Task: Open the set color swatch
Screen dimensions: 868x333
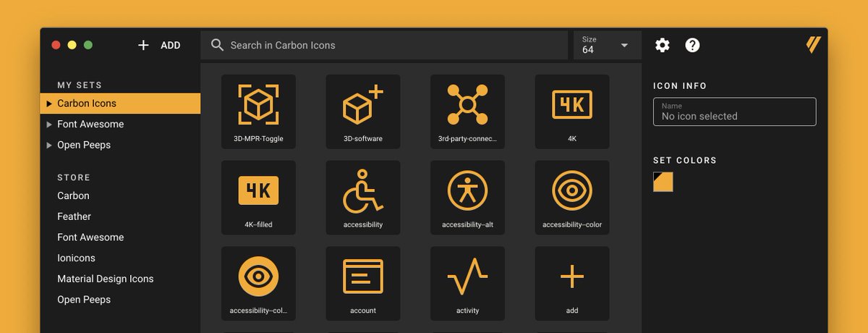Action: [x=663, y=182]
